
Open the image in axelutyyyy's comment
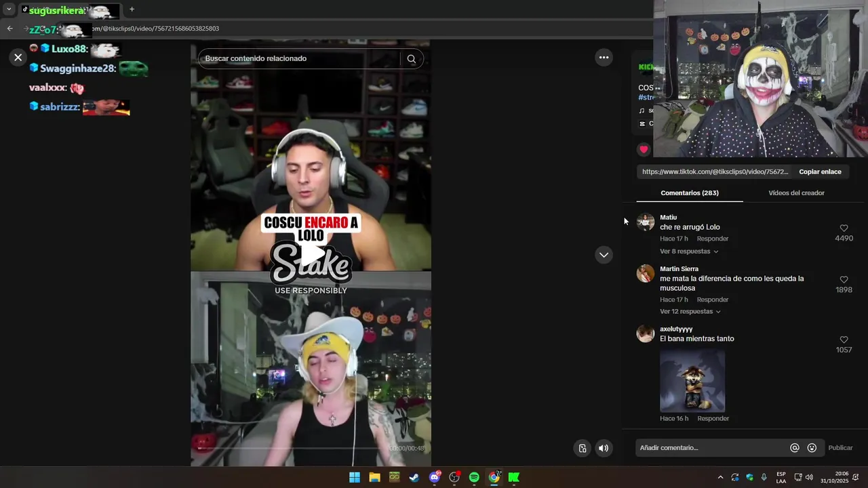pos(692,380)
